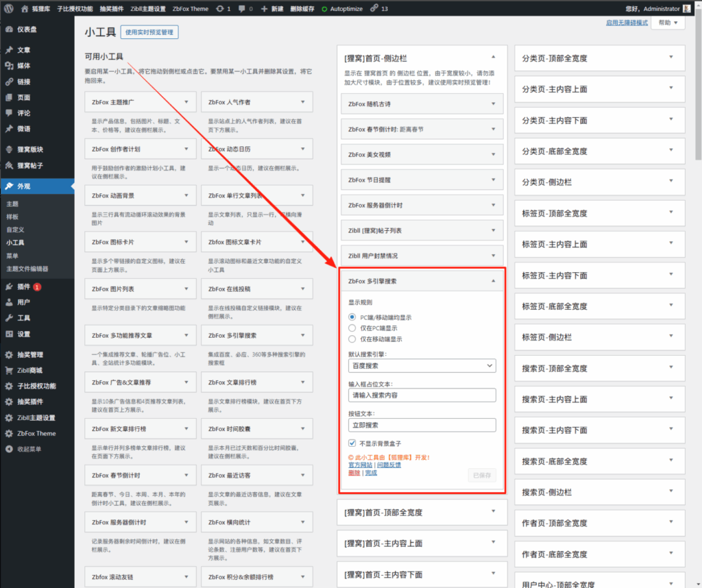Open 狸窝版块 icon in sidebar
Viewport: 702px width, 588px height.
[9, 149]
